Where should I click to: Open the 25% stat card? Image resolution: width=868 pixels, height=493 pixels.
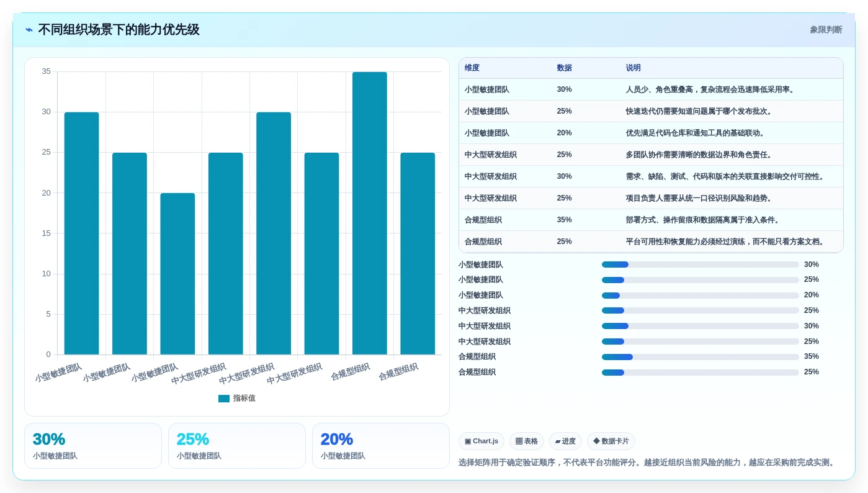237,446
